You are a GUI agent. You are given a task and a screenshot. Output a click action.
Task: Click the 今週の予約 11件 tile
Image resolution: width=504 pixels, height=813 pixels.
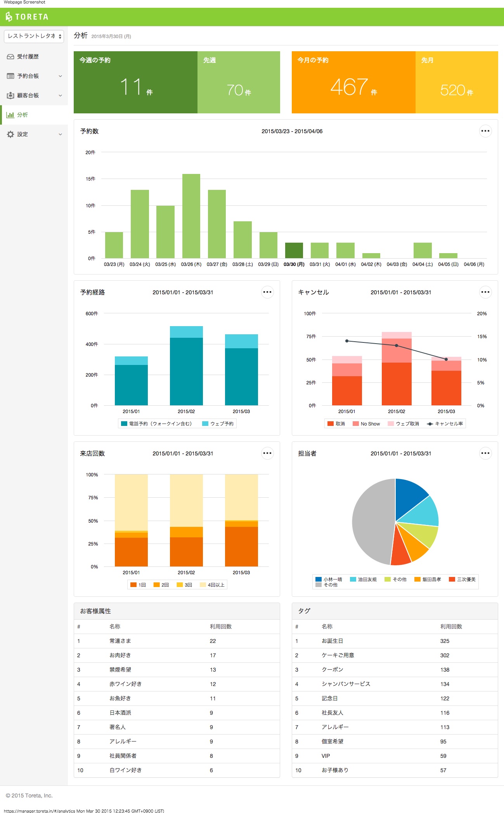pos(135,82)
